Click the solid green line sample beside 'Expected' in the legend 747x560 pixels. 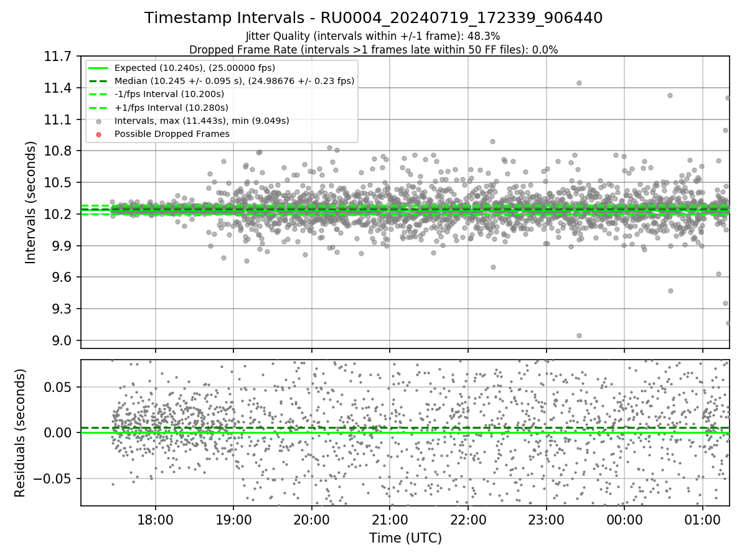(x=99, y=68)
